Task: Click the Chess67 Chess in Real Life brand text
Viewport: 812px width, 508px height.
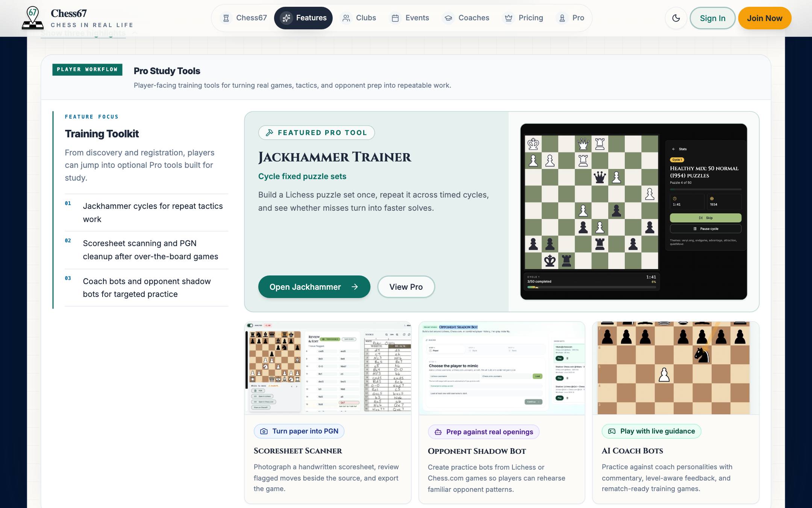Action: click(x=92, y=18)
